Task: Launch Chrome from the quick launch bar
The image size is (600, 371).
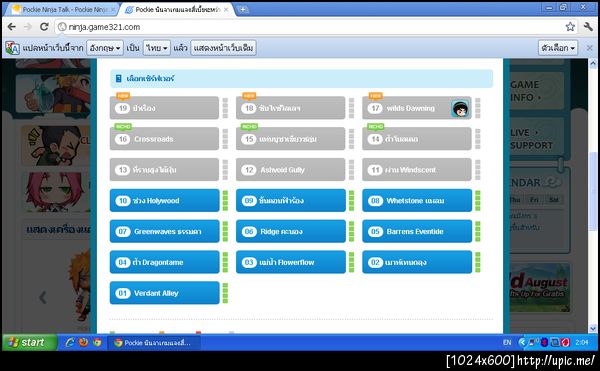Action: 97,342
